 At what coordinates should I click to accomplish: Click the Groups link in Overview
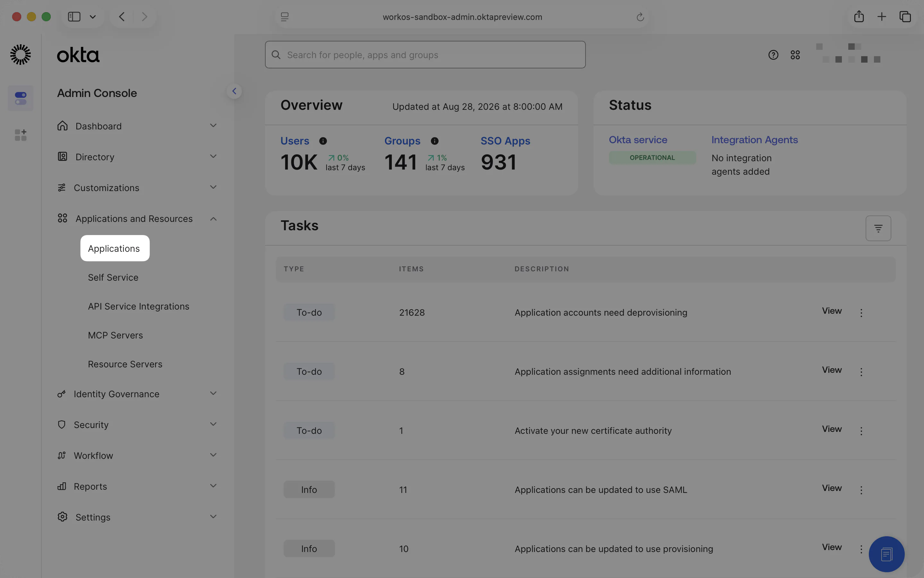[402, 141]
